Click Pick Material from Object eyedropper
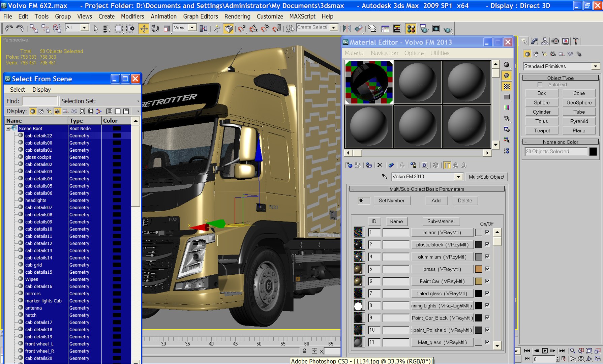 385,176
